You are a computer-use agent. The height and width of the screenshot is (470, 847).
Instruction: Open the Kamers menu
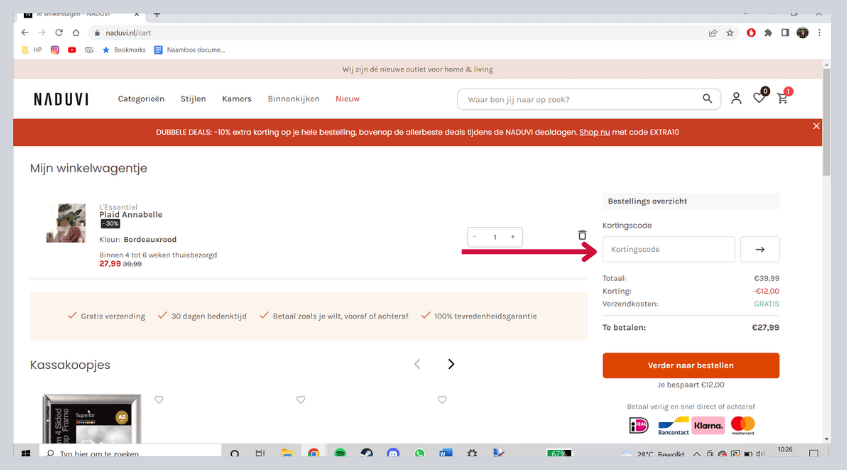(x=237, y=99)
